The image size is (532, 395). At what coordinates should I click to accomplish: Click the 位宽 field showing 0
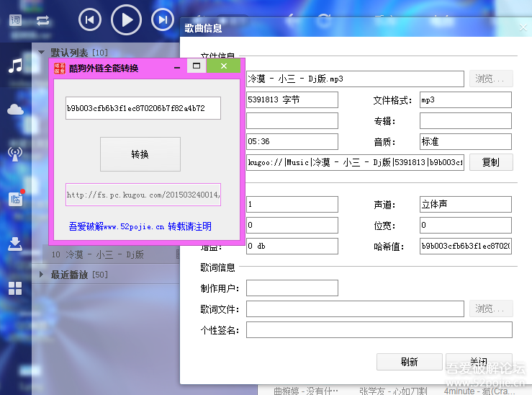466,225
